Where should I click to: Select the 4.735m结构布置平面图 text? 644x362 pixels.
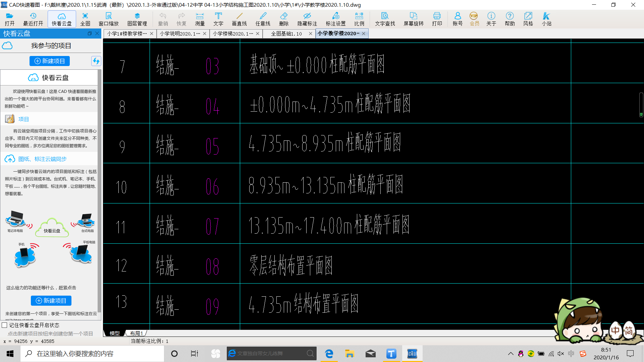coord(304,304)
